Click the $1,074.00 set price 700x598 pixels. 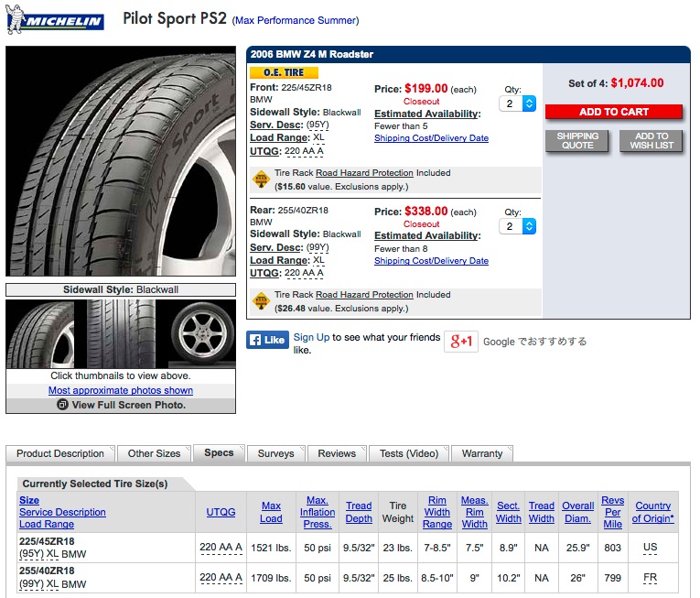click(x=637, y=83)
